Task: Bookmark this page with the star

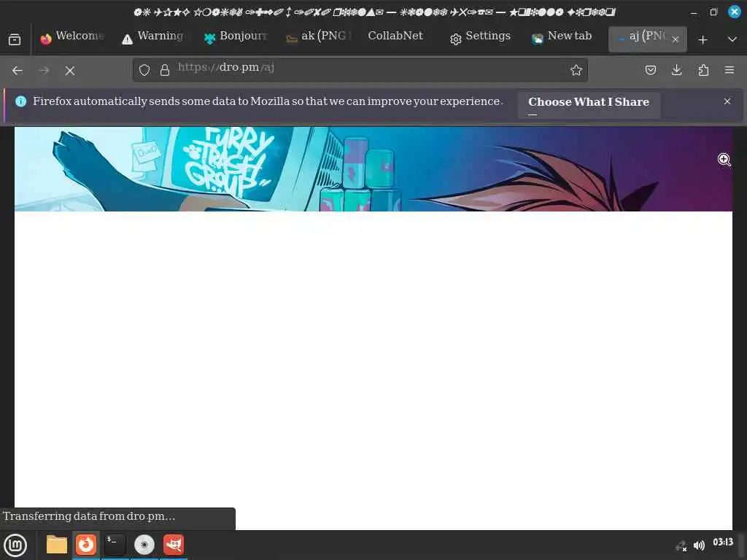Action: [576, 71]
